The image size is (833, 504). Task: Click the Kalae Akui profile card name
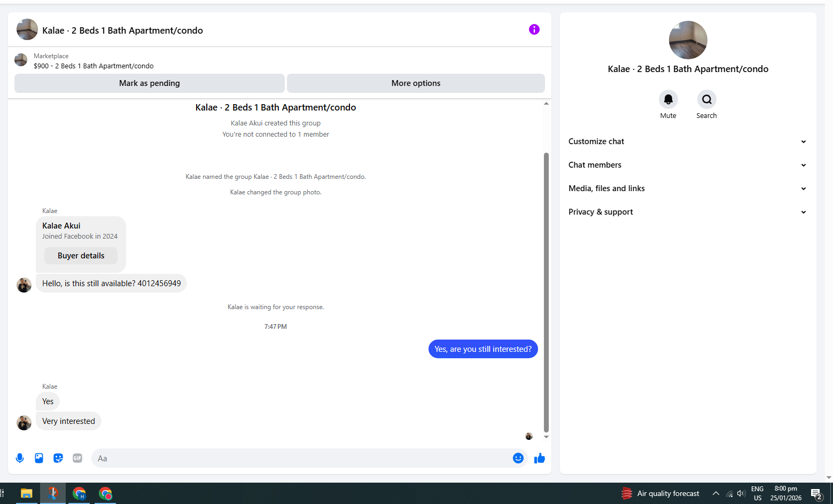tap(61, 226)
